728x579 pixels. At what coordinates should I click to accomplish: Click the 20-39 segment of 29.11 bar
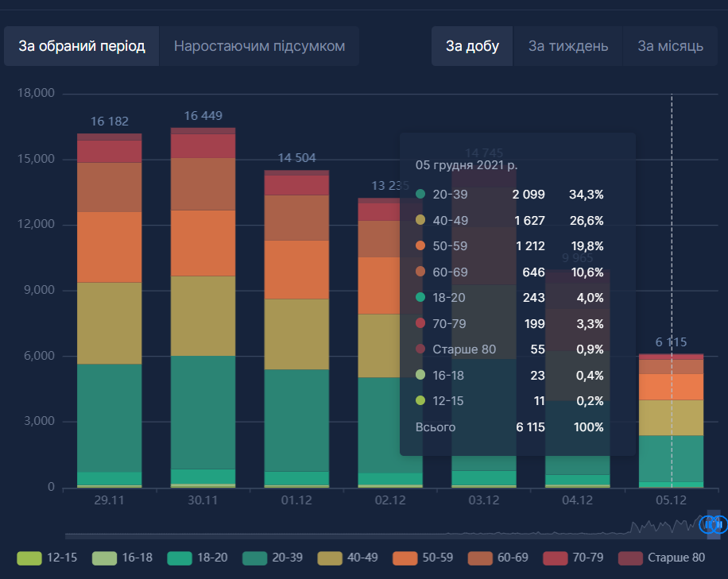109,417
